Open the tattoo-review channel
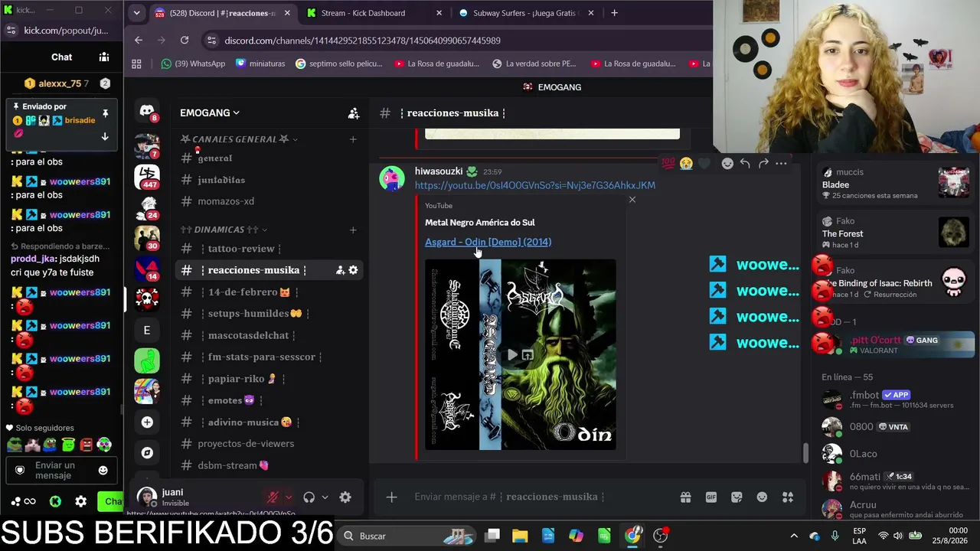 pos(267,249)
